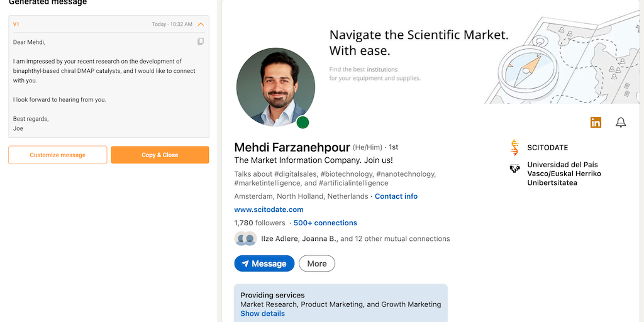Viewport: 644px width, 322px height.
Task: Click the LinkedIn icon on the profile
Action: click(x=596, y=123)
